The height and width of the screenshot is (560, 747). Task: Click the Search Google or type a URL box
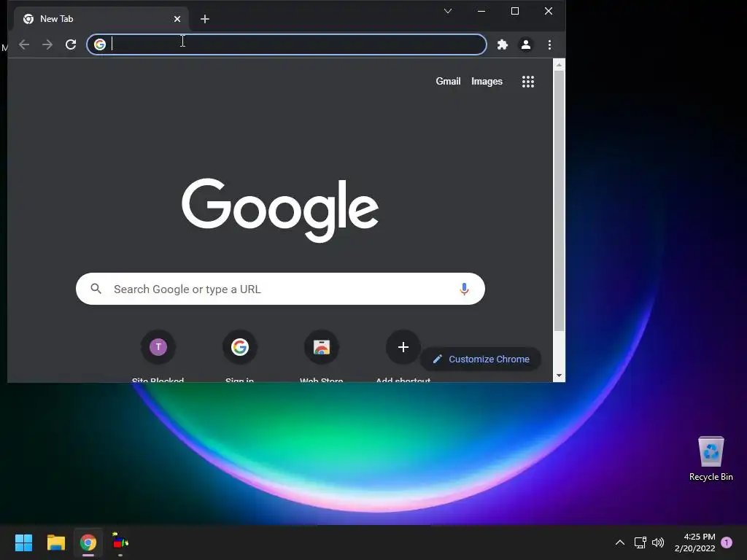(280, 289)
